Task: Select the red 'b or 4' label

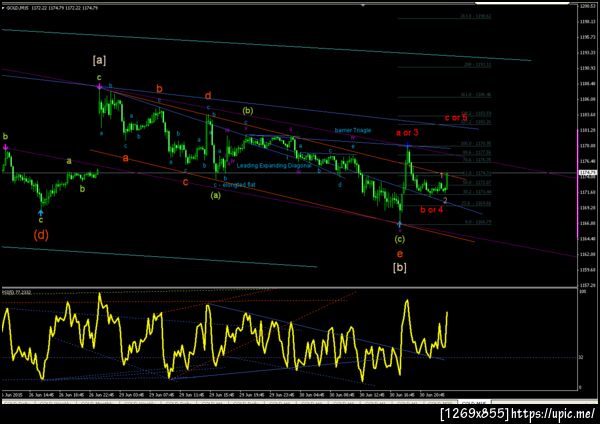Action: coord(431,210)
